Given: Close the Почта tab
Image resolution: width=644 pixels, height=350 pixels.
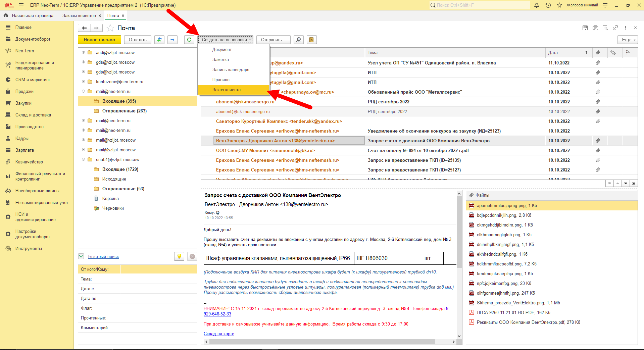Looking at the screenshot, I should pos(123,15).
